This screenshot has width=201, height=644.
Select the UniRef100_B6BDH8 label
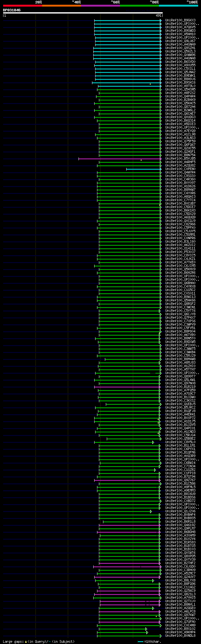(180, 532)
